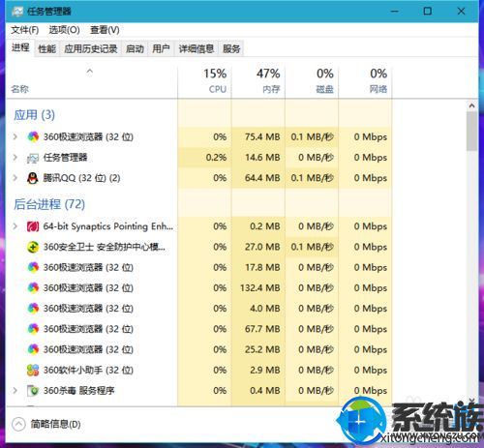
Task: Close the Task Manager window
Action: pos(461,12)
